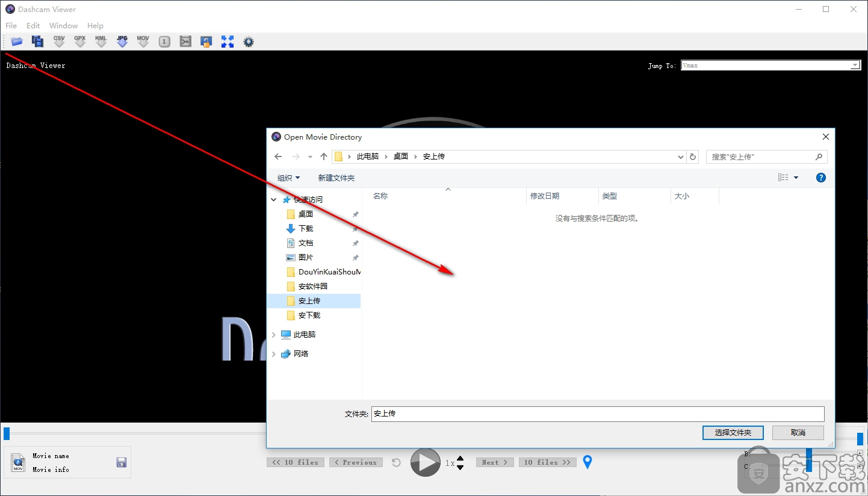Click the 文件夹 name input field
868x496 pixels.
598,414
